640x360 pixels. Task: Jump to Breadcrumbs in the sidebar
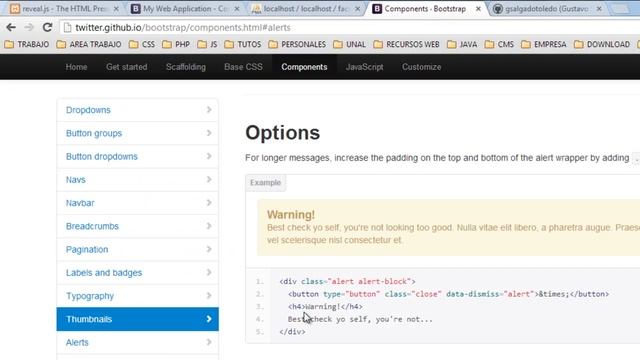click(x=138, y=226)
